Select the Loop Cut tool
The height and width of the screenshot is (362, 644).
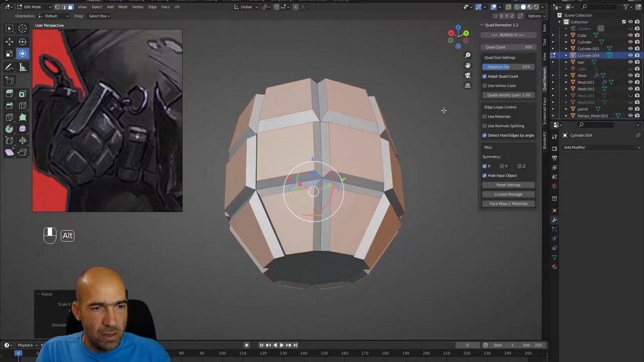23,106
